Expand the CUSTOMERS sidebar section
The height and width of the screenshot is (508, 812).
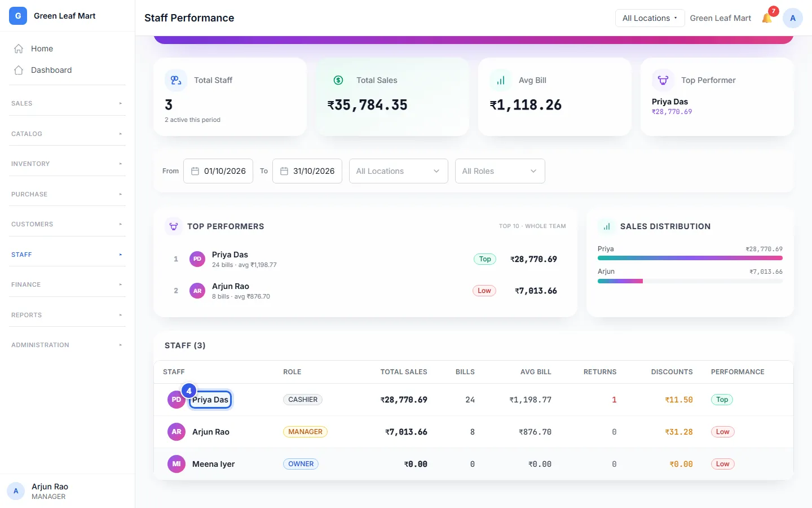[x=67, y=224]
